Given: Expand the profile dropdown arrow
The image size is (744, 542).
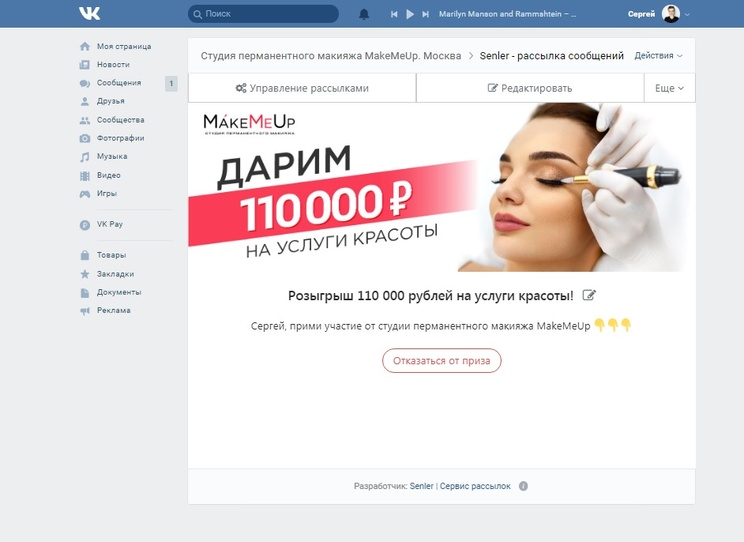Looking at the screenshot, I should coord(687,15).
